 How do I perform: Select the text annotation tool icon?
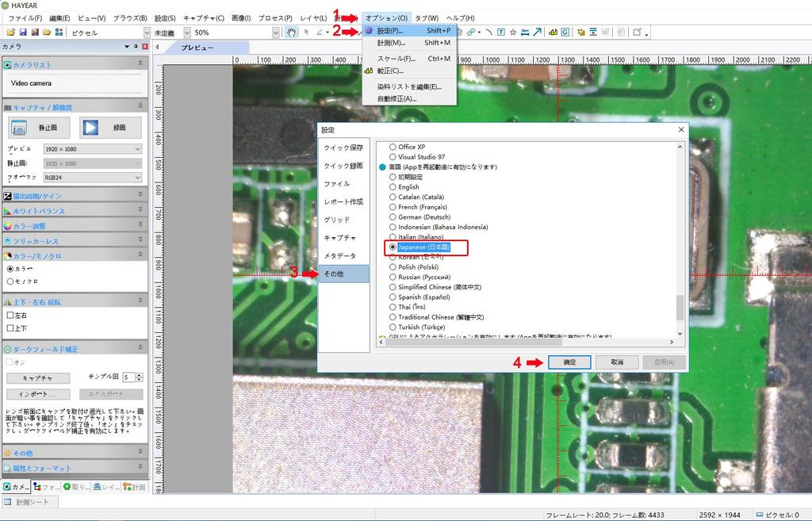(x=501, y=33)
